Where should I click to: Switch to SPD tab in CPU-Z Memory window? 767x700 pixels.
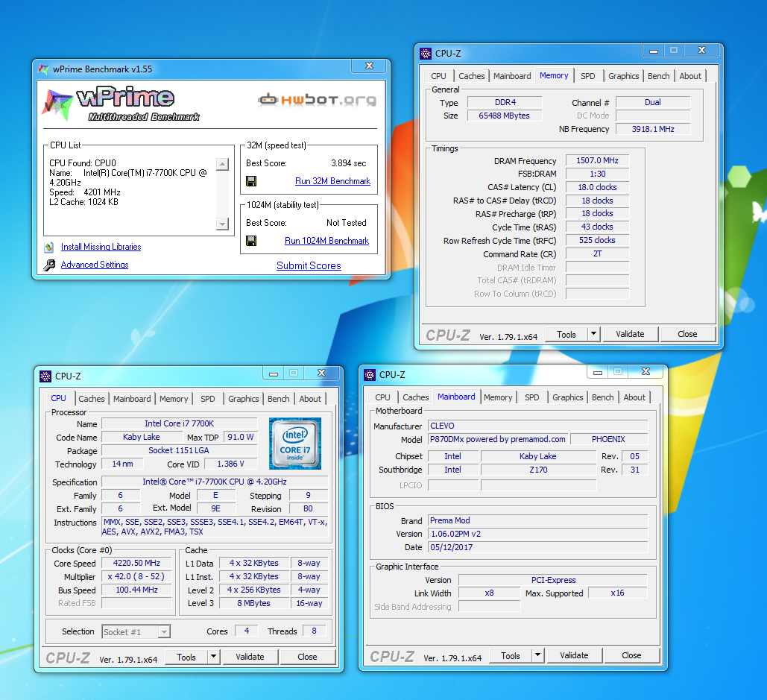587,76
